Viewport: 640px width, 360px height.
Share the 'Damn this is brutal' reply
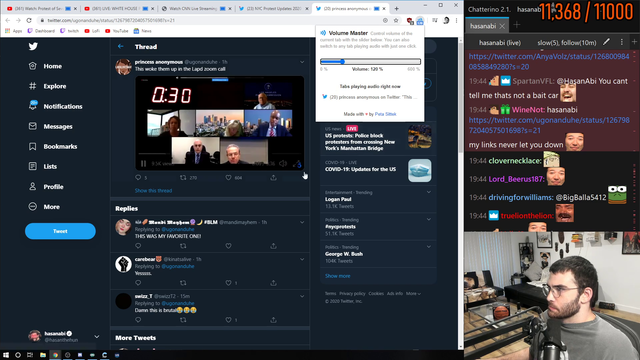pyautogui.click(x=273, y=320)
